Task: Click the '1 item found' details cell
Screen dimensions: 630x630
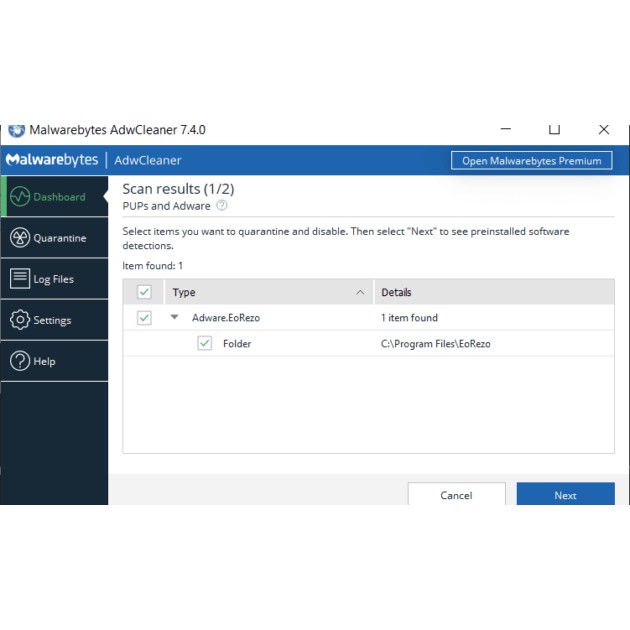Action: [x=409, y=318]
